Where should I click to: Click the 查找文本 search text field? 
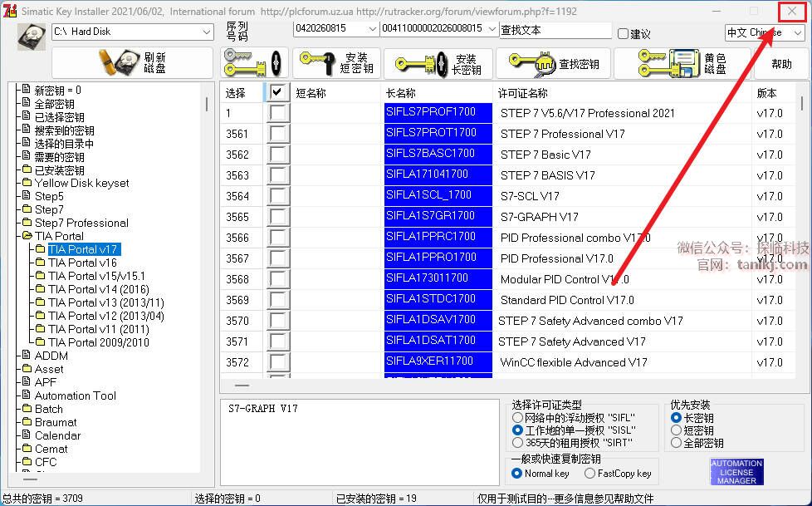[555, 30]
